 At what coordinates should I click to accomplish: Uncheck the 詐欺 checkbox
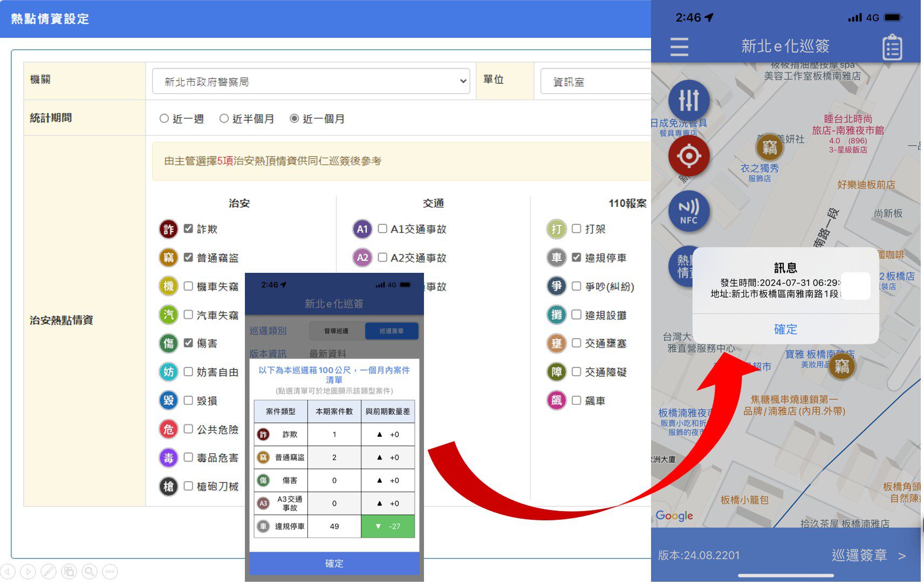pyautogui.click(x=188, y=229)
